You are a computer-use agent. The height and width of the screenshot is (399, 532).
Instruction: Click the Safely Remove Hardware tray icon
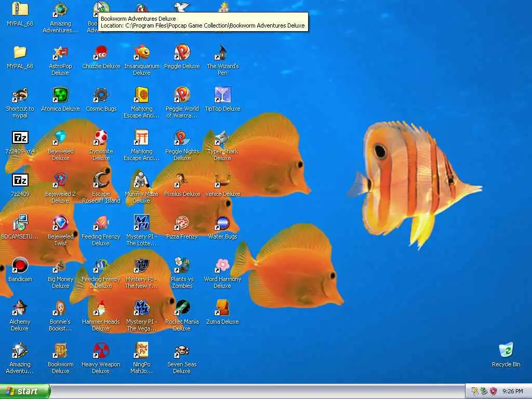tap(484, 391)
